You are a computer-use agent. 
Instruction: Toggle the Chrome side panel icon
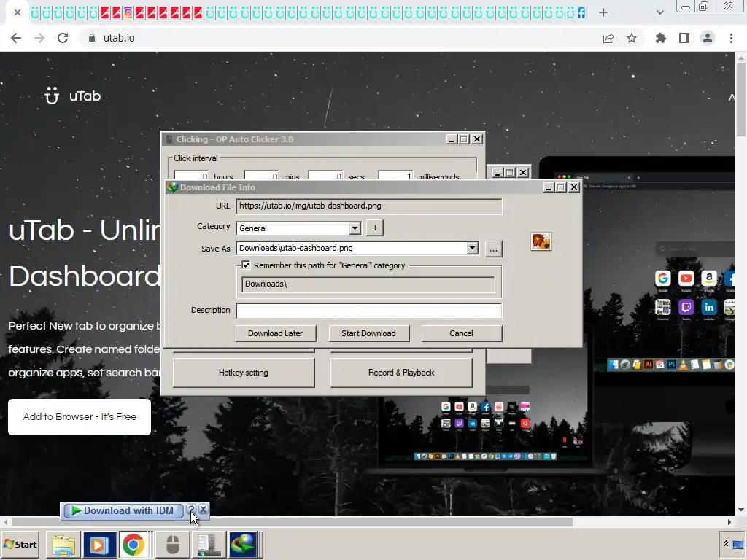tap(684, 38)
